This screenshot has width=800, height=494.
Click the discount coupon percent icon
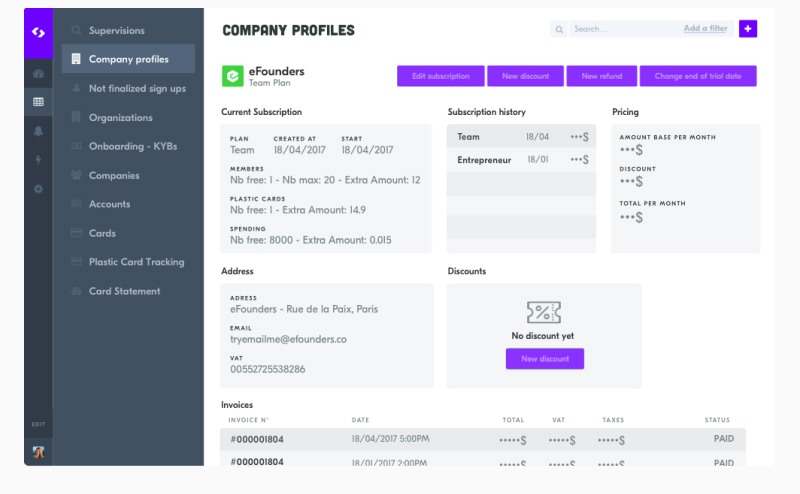pos(543,312)
